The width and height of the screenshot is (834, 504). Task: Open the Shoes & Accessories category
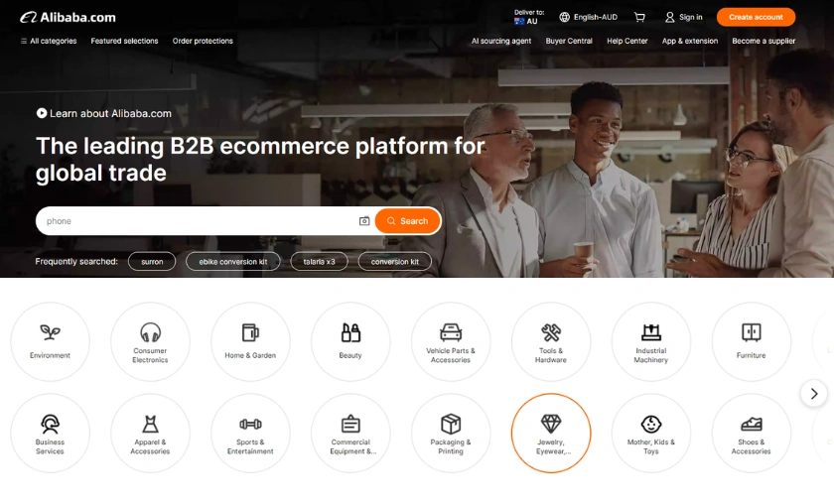coord(751,433)
